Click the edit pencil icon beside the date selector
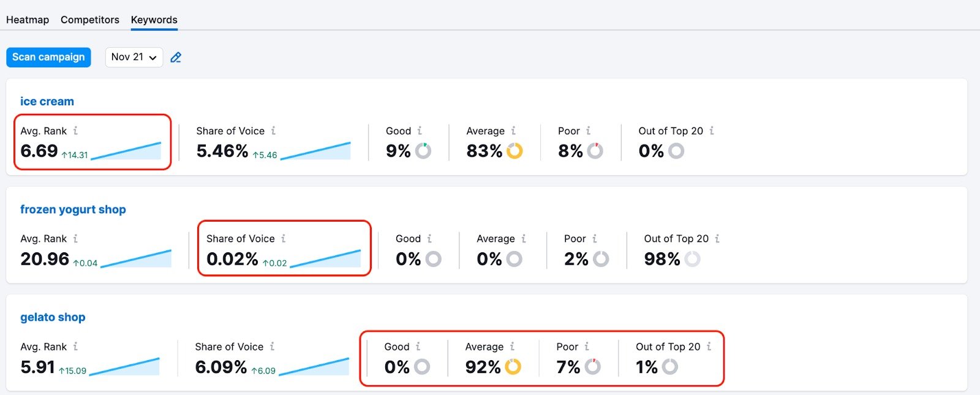 [x=176, y=57]
